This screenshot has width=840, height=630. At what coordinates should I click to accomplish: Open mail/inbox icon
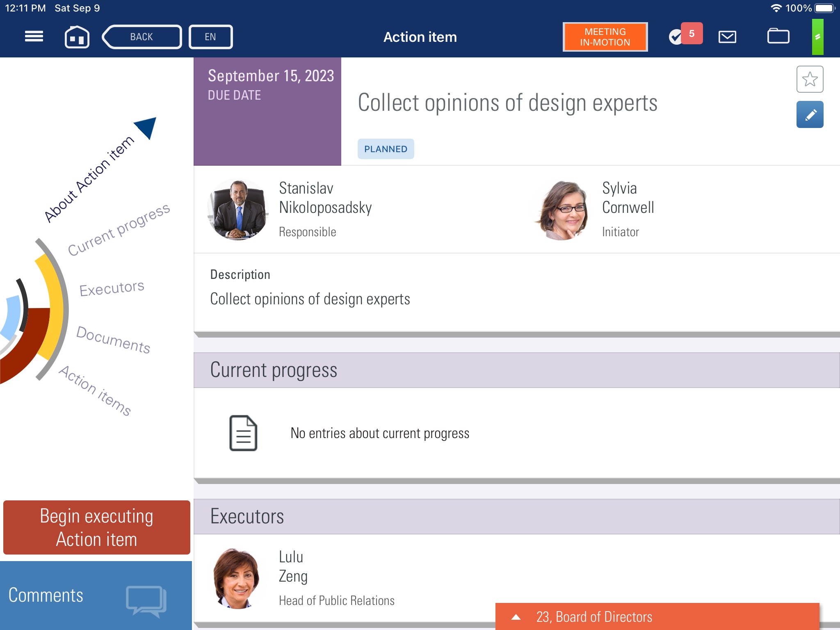point(728,37)
